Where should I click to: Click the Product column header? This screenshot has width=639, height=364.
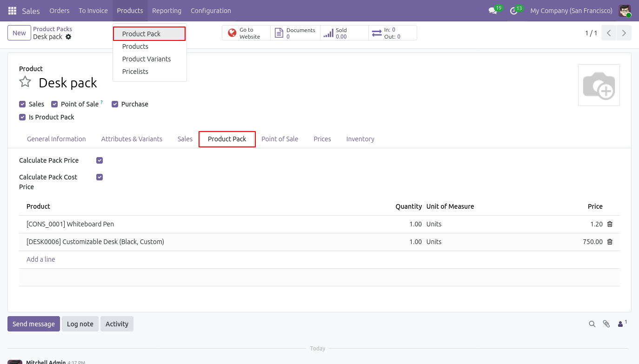point(38,206)
